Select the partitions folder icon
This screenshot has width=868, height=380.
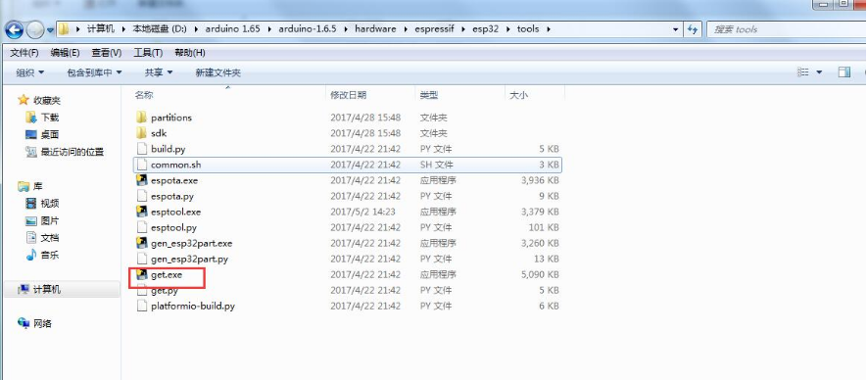(x=142, y=118)
